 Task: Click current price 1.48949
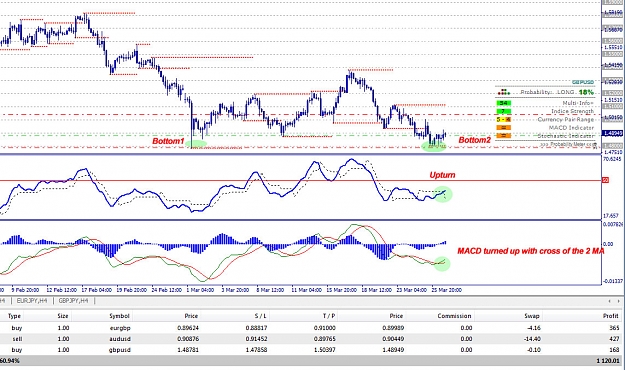point(393,350)
